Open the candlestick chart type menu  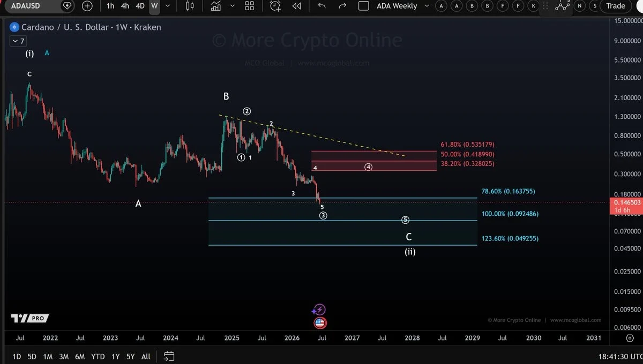[x=190, y=6]
